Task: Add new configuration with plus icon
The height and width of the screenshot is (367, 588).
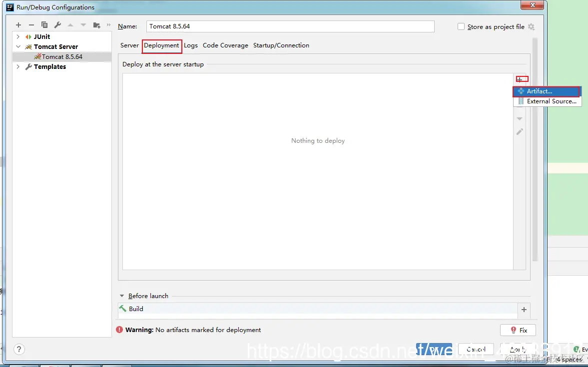Action: [18, 25]
